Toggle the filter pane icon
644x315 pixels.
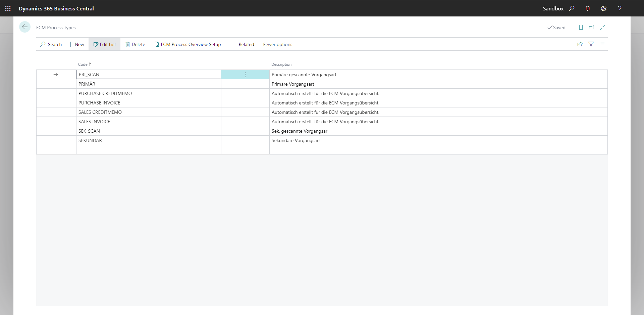(591, 44)
